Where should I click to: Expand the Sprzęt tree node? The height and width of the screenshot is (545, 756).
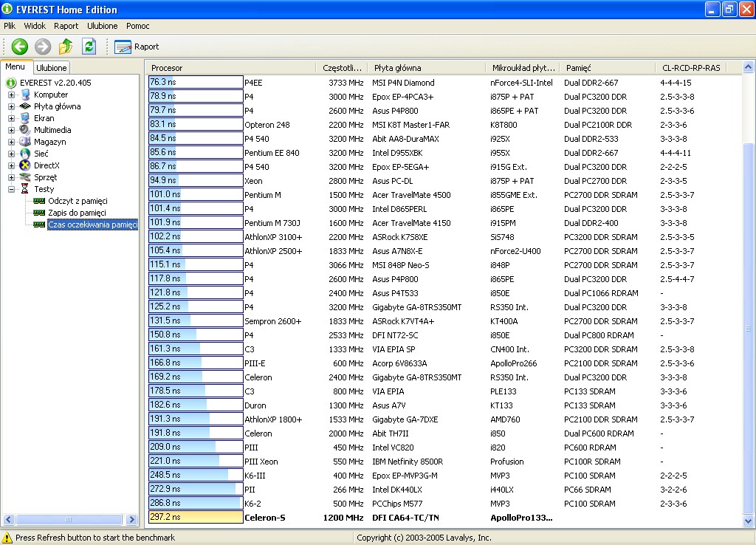(x=11, y=177)
